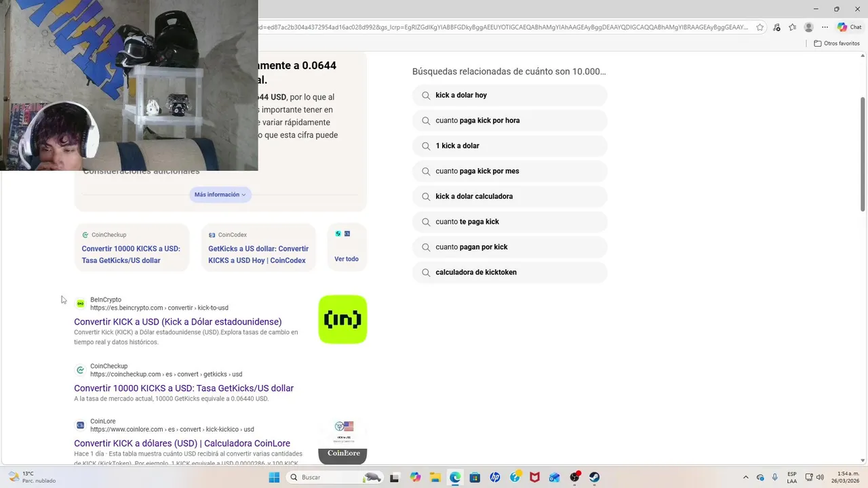The height and width of the screenshot is (488, 868).
Task: Select related search 1 kick a dolar
Action: pos(509,146)
